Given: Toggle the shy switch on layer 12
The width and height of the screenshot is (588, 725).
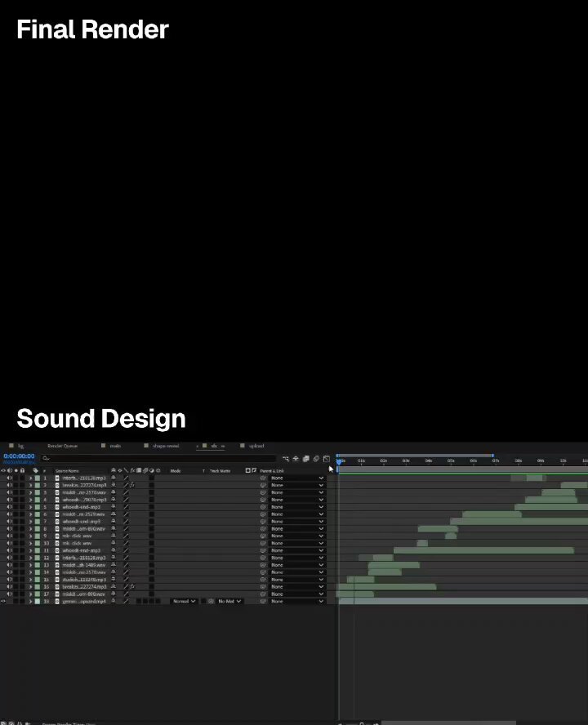Looking at the screenshot, I should coord(114,558).
